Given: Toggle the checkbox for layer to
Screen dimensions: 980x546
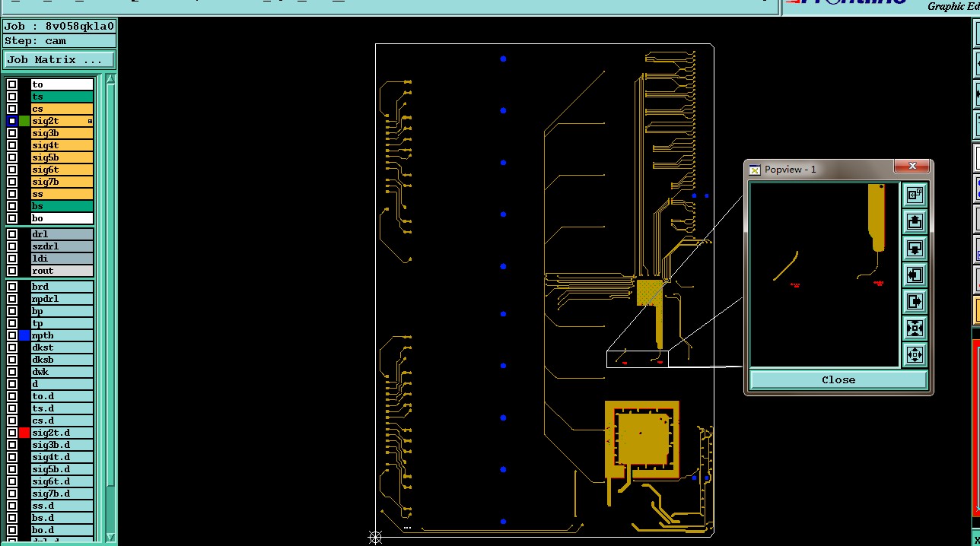Looking at the screenshot, I should click(x=12, y=84).
